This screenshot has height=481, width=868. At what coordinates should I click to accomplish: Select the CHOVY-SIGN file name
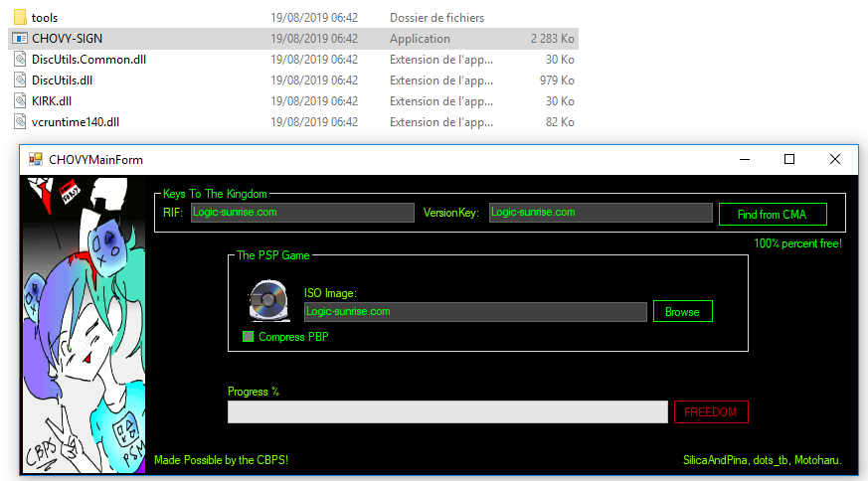point(67,39)
